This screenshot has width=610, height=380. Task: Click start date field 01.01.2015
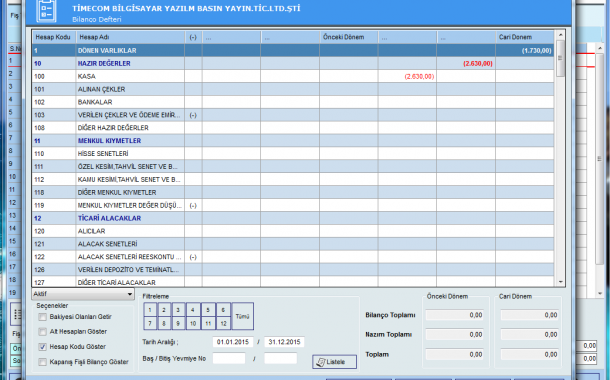[x=233, y=342]
